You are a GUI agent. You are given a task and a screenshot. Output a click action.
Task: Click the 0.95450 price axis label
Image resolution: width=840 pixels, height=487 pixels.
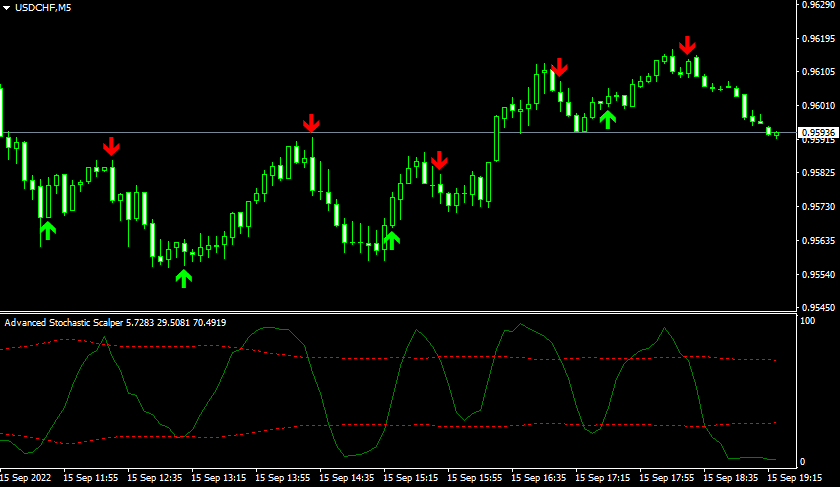click(x=818, y=308)
